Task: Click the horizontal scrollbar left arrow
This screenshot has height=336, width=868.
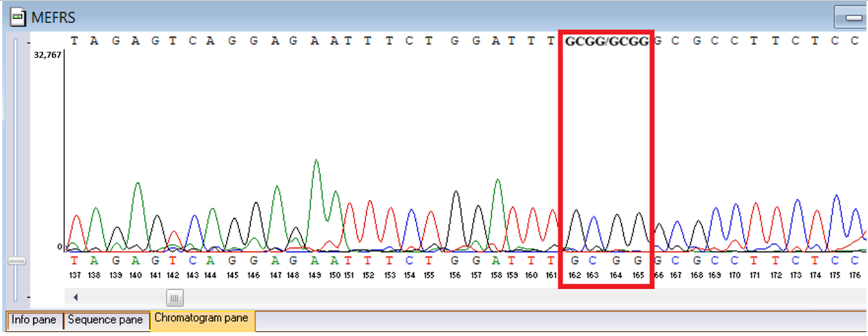Action: (x=75, y=297)
